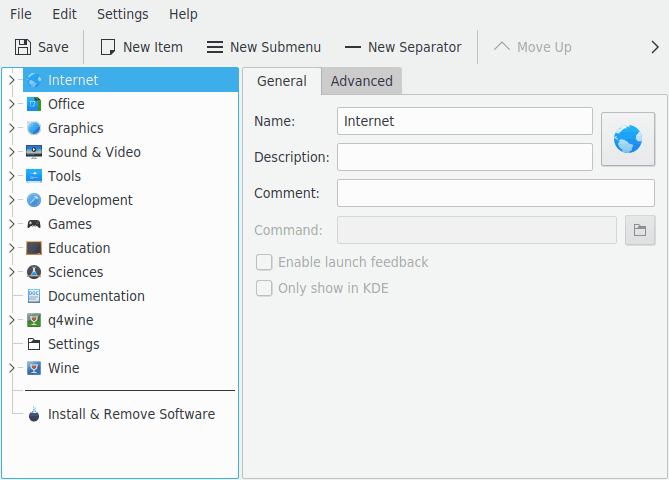Expand the Sound & Video category arrow
The width and height of the screenshot is (669, 480).
tap(11, 152)
